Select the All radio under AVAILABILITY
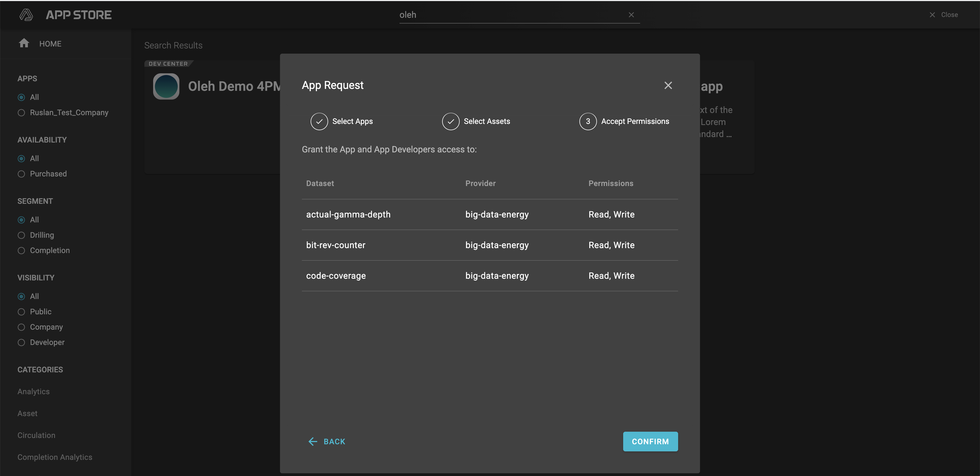 click(21, 159)
